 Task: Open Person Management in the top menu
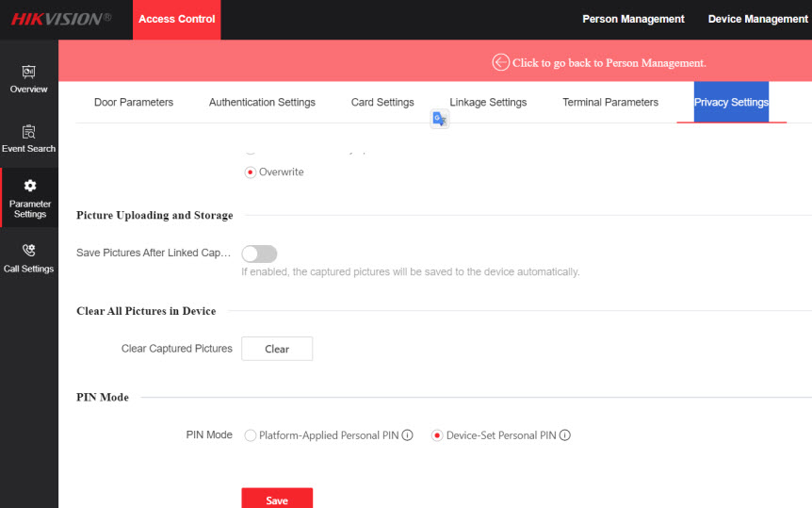[x=633, y=19]
